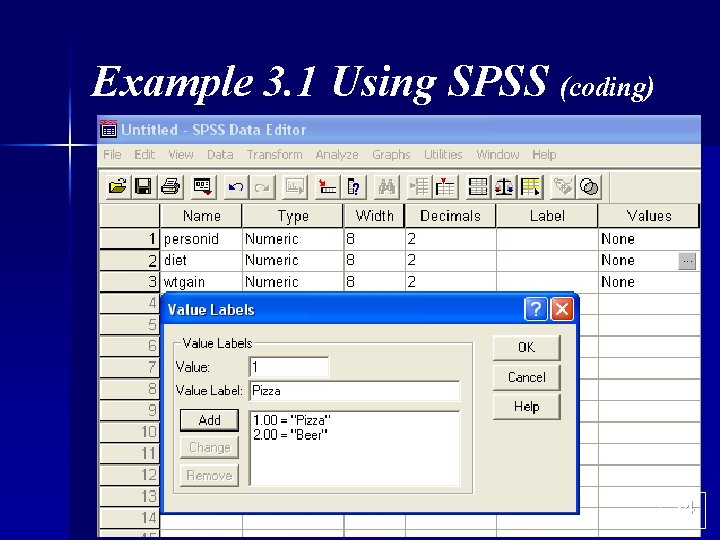This screenshot has height=540, width=720.
Task: Click Numeric type cell for diet
Action: tap(293, 260)
